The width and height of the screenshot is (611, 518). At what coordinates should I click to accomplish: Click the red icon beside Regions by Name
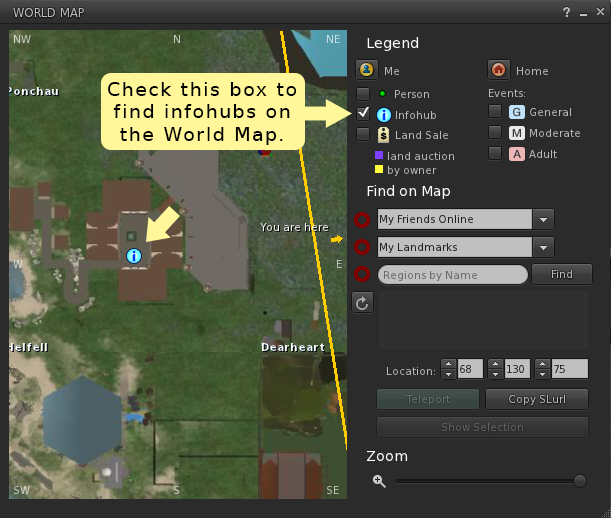point(363,274)
